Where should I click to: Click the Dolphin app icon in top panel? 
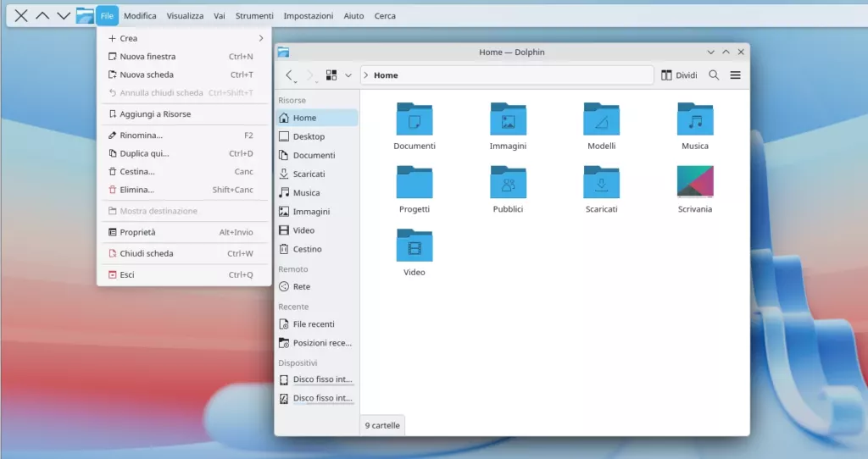click(85, 16)
